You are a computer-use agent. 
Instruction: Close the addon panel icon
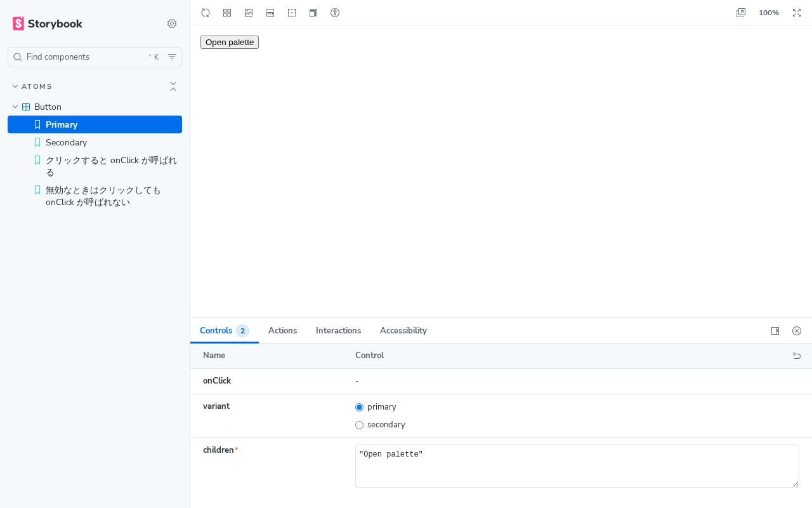click(x=797, y=331)
